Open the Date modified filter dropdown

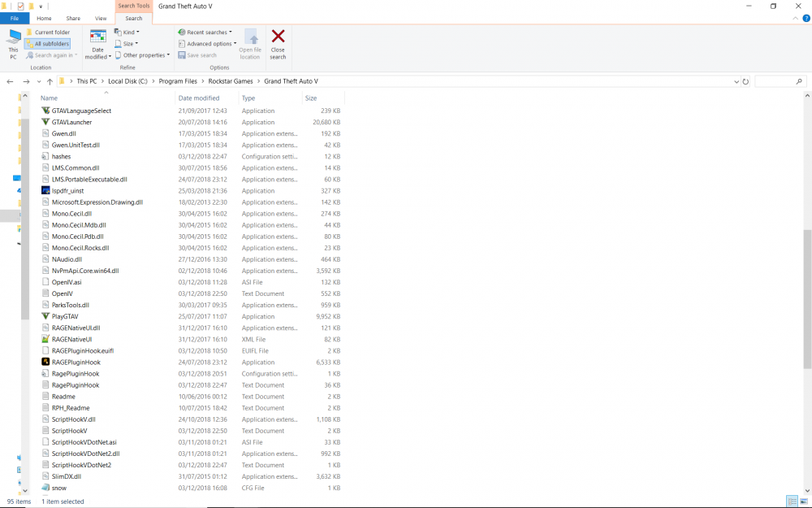(x=98, y=45)
